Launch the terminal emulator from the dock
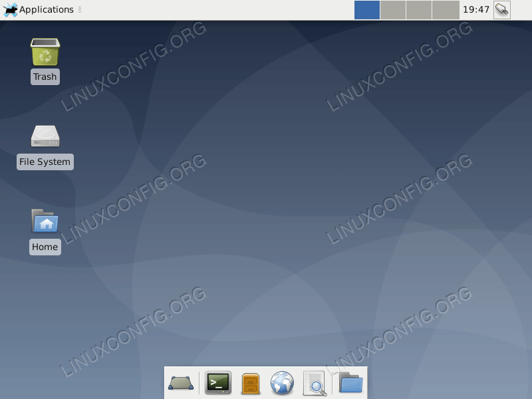This screenshot has height=399, width=532. point(218,383)
